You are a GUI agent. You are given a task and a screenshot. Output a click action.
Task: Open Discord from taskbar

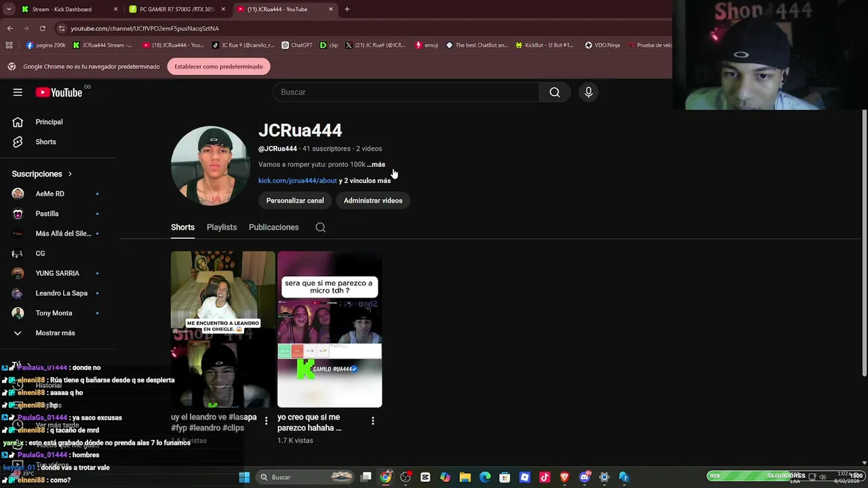(585, 477)
